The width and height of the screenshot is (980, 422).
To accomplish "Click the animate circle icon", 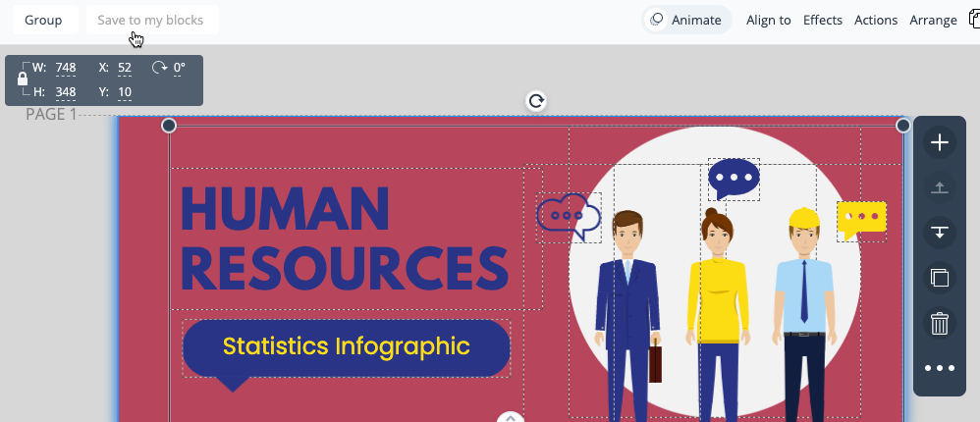I will [x=656, y=20].
